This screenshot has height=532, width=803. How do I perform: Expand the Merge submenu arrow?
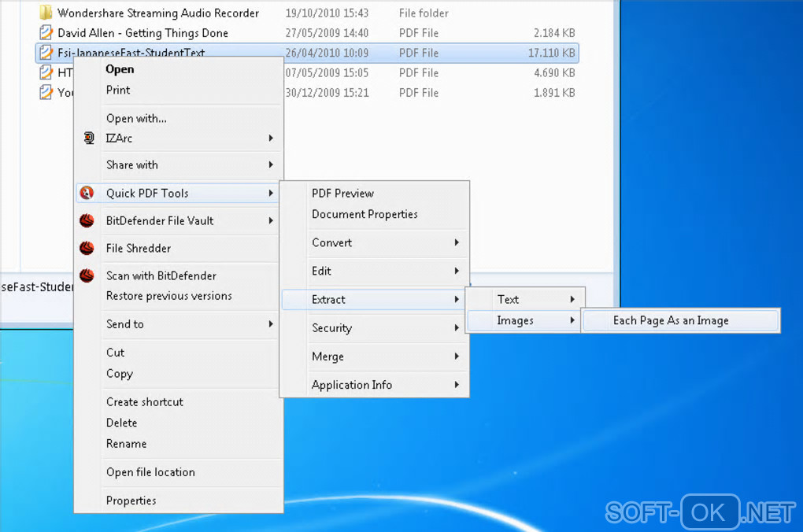pos(457,357)
